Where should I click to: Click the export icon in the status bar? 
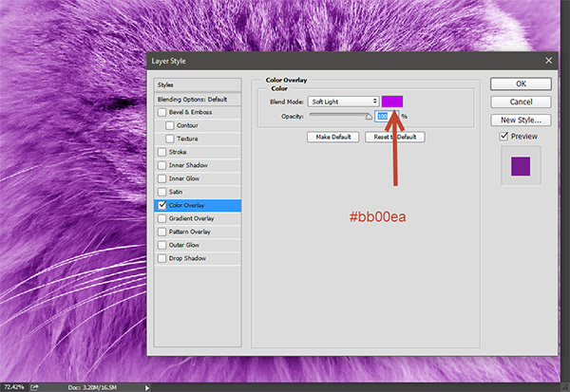click(35, 386)
